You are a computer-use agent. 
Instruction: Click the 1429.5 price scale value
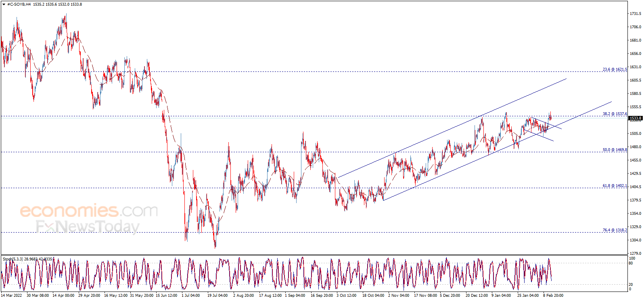click(x=636, y=174)
